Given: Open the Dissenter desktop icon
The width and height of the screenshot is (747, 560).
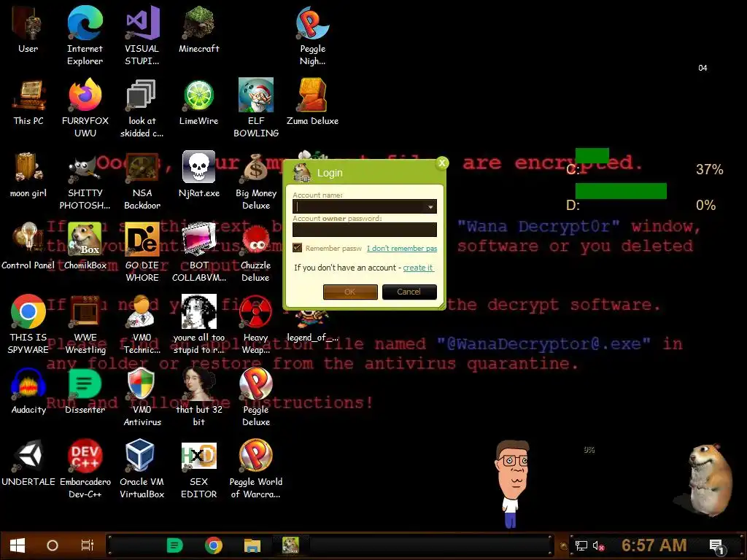Looking at the screenshot, I should pos(85,392).
